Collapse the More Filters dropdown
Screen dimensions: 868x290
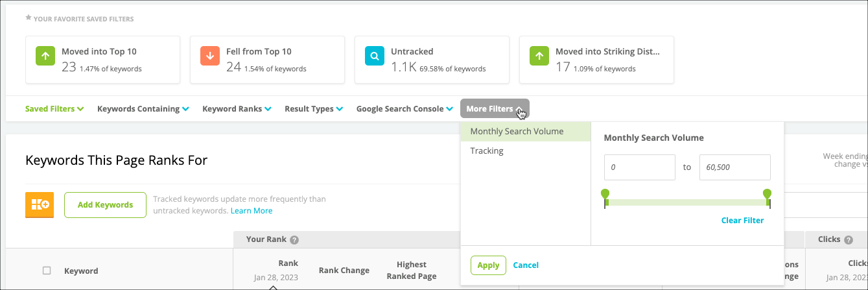click(x=495, y=109)
